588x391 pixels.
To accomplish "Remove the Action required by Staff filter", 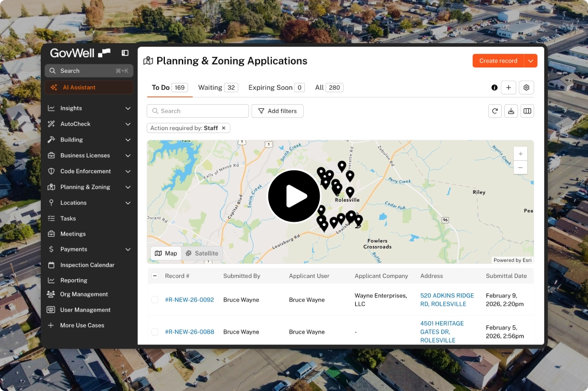I will (x=223, y=128).
